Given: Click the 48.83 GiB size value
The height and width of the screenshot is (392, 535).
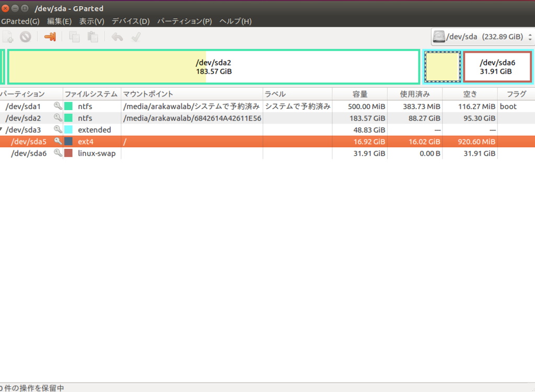Looking at the screenshot, I should point(369,130).
